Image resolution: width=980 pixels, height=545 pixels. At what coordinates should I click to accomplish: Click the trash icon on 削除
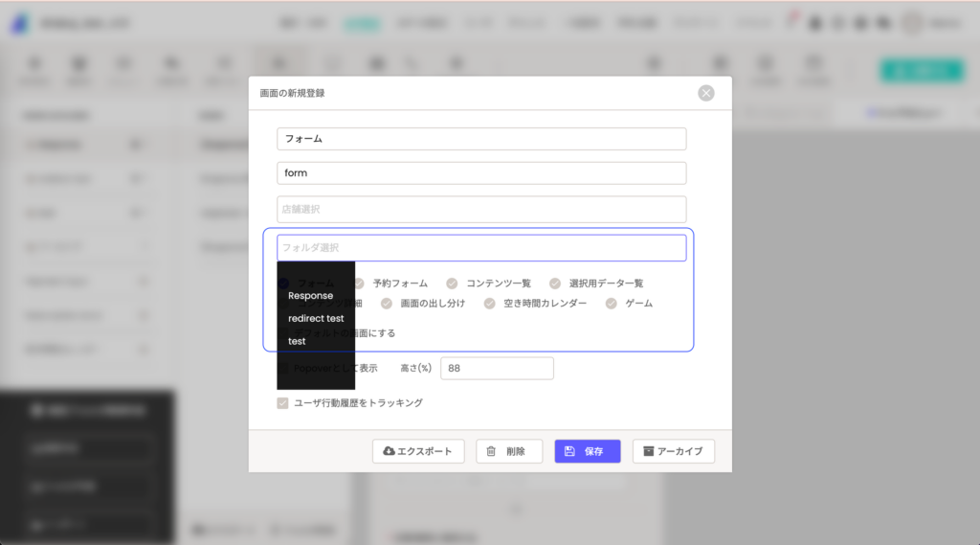point(491,451)
